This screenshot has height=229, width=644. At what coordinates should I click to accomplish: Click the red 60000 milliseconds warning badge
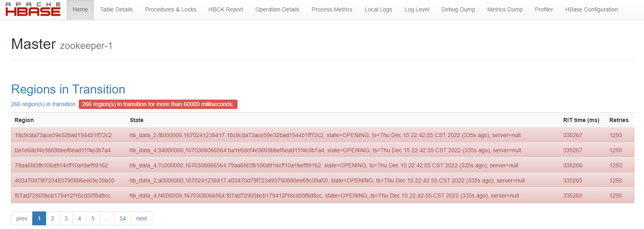click(x=158, y=104)
